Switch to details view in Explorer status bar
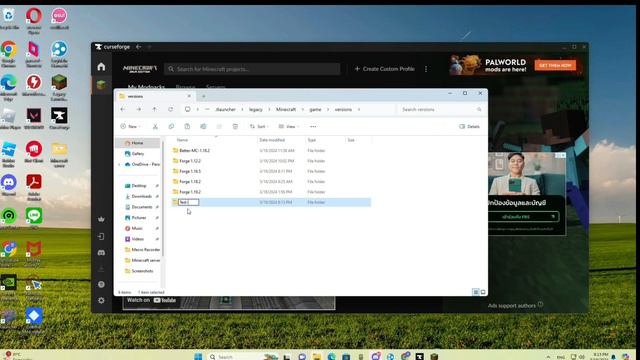Screen dimensions: 640x360 click(x=476, y=292)
